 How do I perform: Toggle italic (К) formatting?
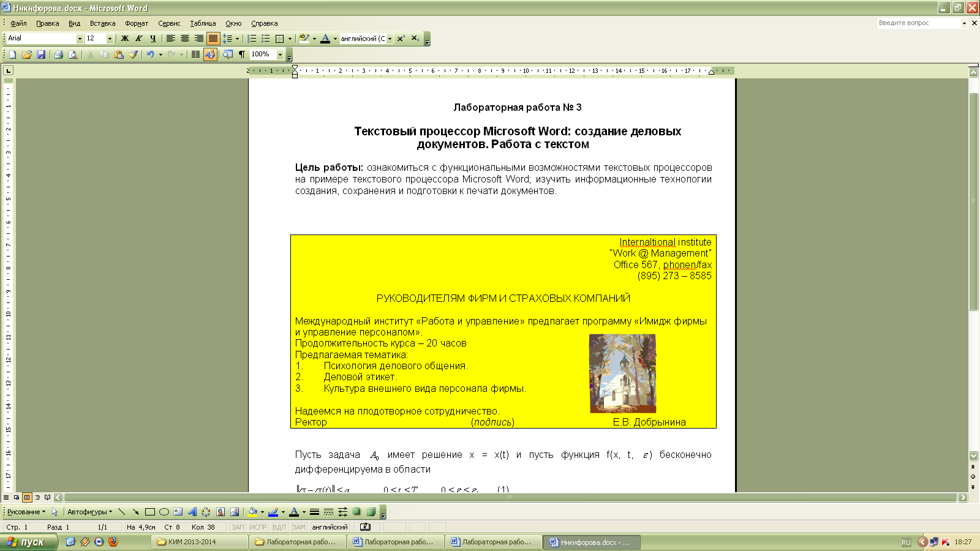139,39
